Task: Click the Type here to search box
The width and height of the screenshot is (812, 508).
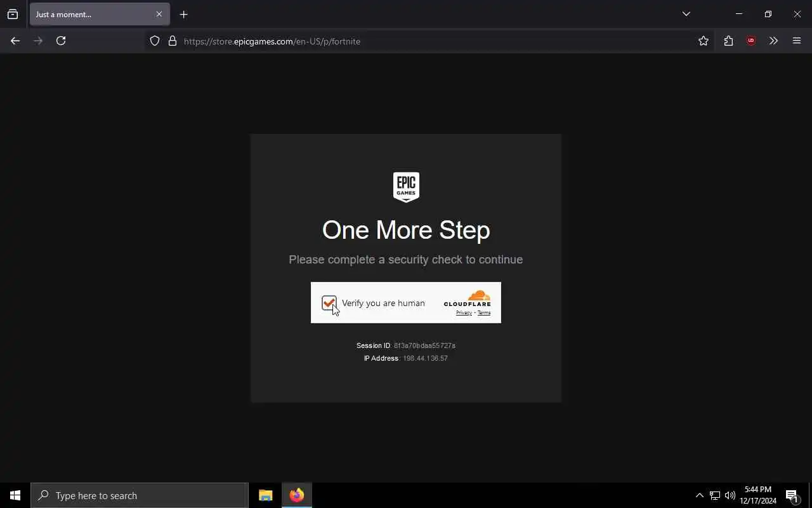Action: pyautogui.click(x=140, y=495)
